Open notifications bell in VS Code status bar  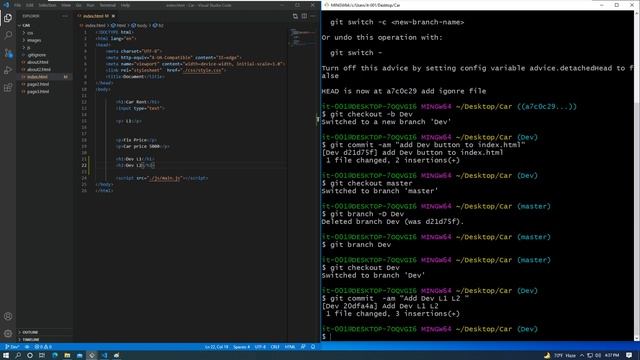click(x=313, y=347)
